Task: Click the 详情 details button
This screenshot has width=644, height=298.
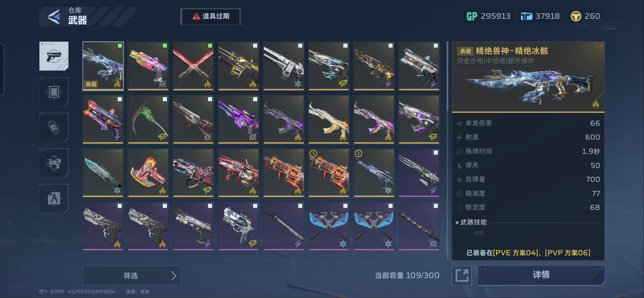Action: [x=541, y=275]
